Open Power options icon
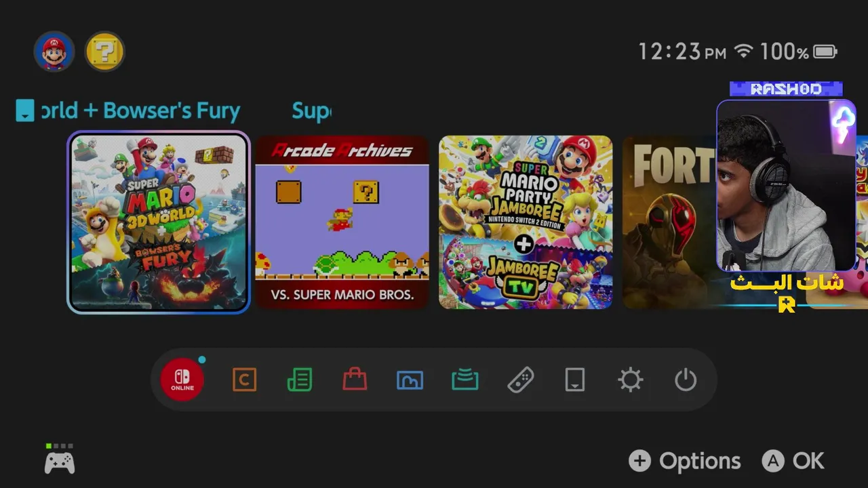Screen dimensions: 868x488 click(686, 380)
